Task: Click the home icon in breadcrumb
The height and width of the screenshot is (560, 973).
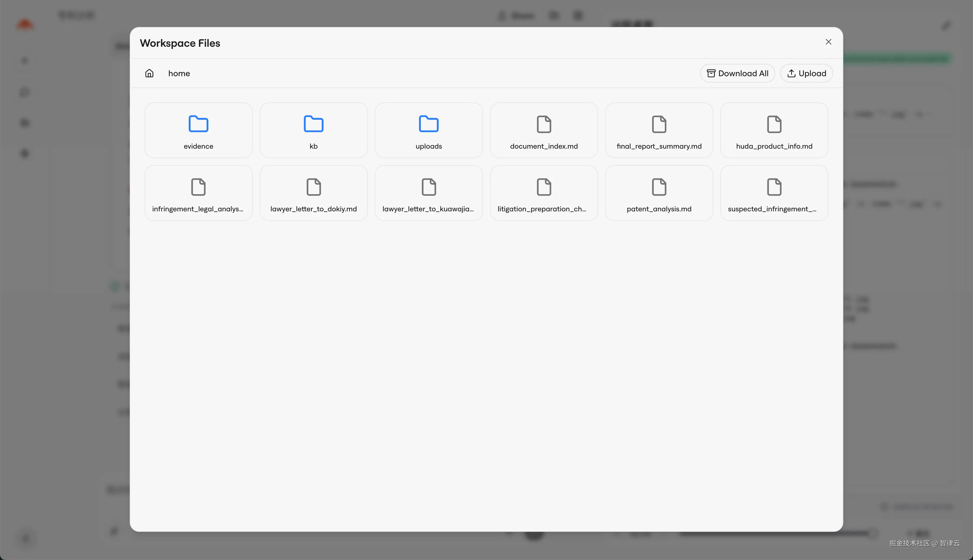Action: pyautogui.click(x=149, y=73)
